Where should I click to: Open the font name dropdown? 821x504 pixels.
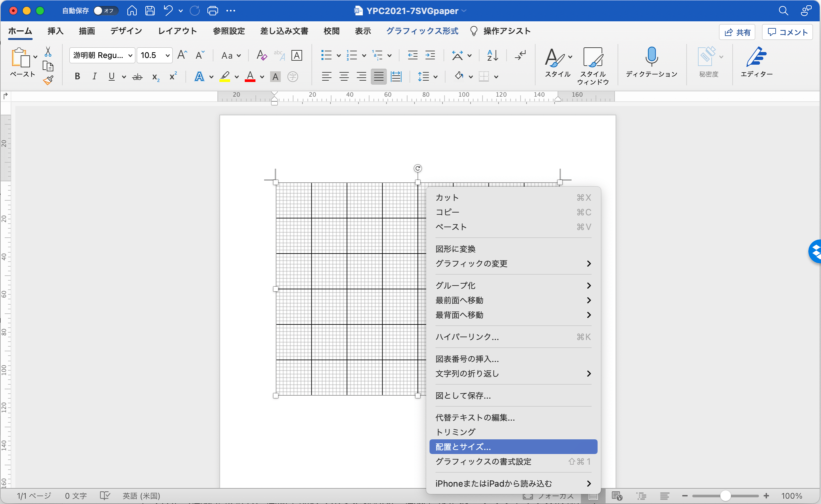point(130,55)
